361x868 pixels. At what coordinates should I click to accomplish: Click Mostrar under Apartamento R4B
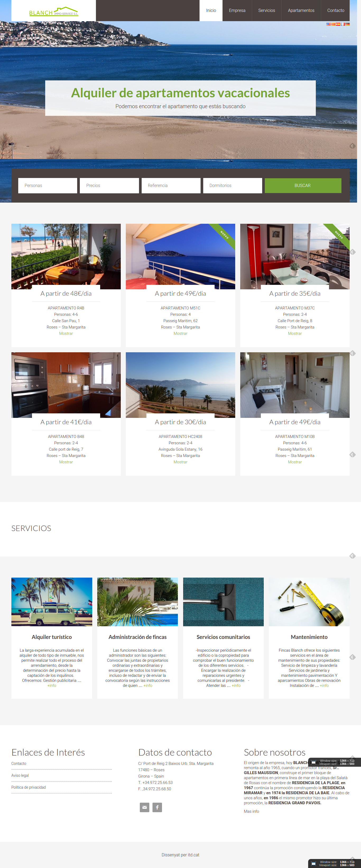66,334
